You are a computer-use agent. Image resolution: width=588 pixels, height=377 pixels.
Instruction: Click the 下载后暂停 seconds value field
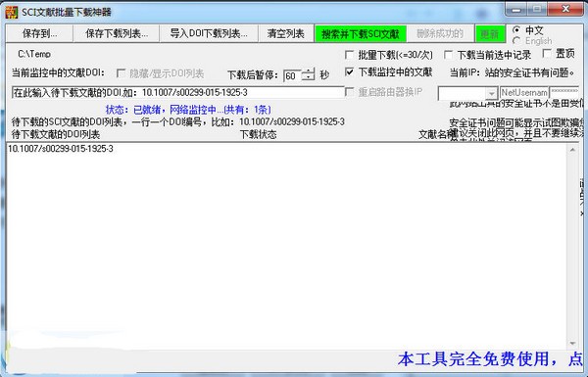point(292,75)
